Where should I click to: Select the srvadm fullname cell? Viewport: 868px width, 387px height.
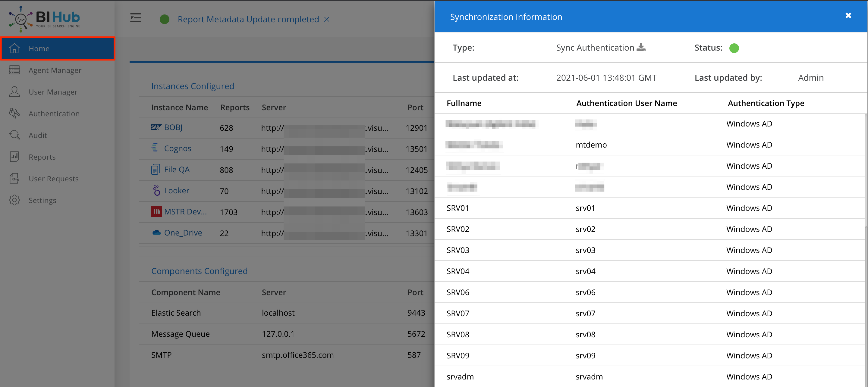point(460,376)
